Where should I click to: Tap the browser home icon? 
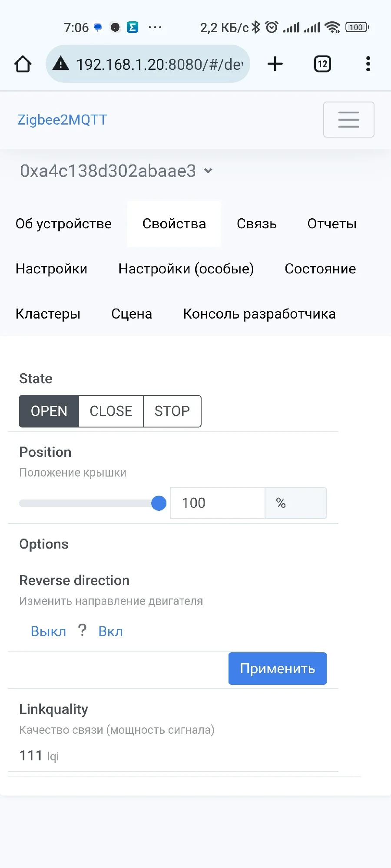tap(23, 64)
